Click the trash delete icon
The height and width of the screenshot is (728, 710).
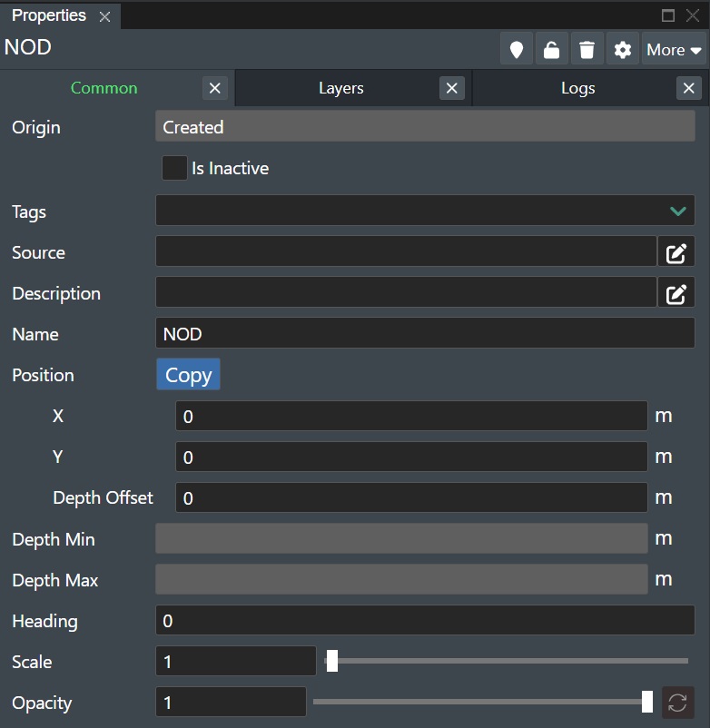point(587,49)
